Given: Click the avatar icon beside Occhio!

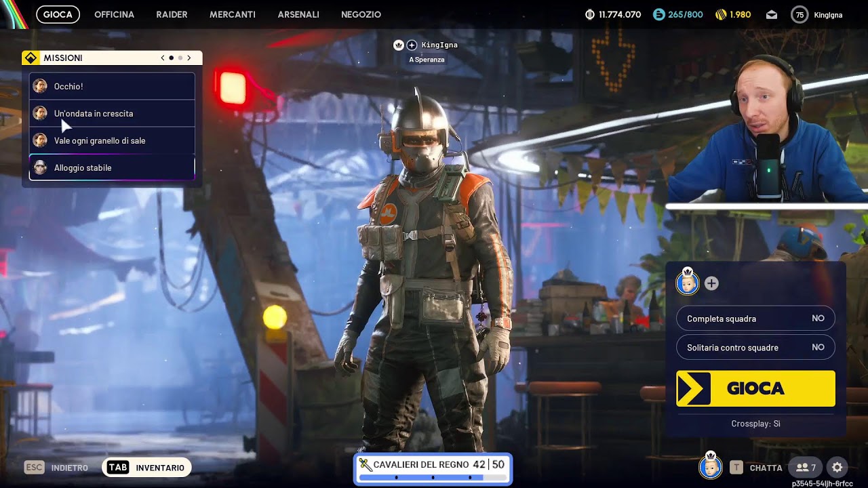Looking at the screenshot, I should [x=40, y=86].
